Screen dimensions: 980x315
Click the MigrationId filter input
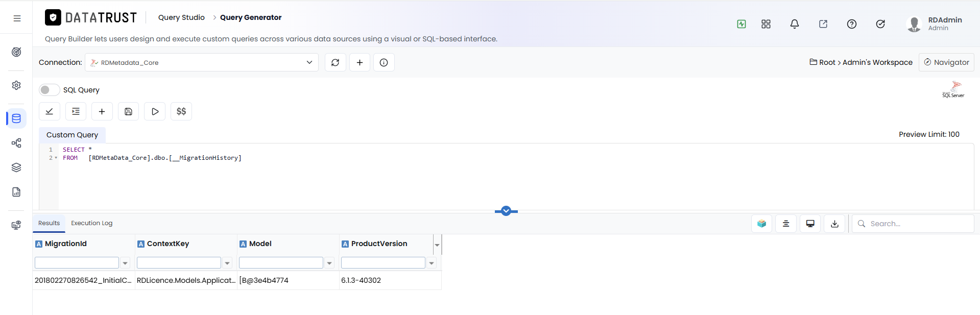point(77,263)
